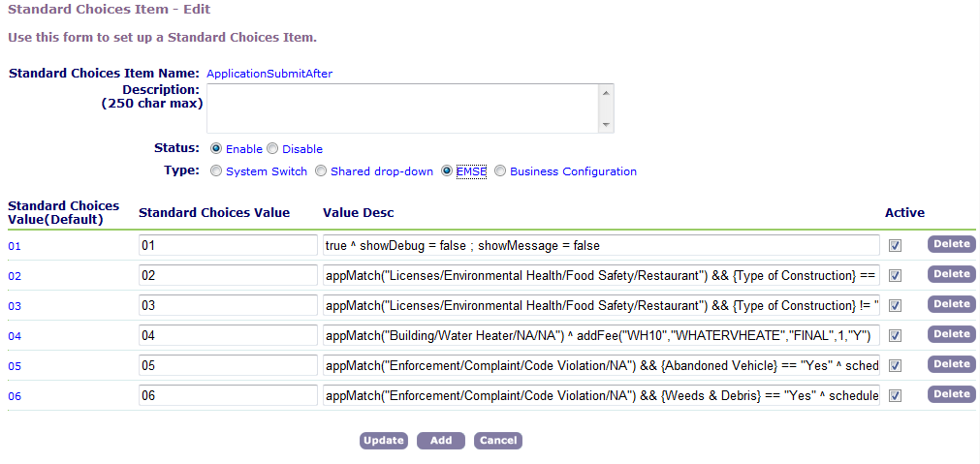Delete the Water Heater row 04
This screenshot has height=464, width=980.
coord(951,334)
